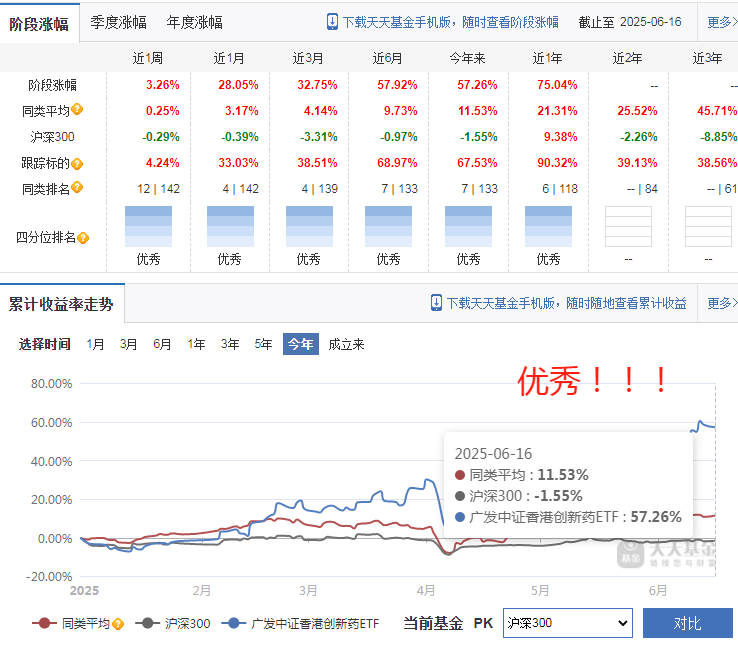
Task: Switch to the 年度涨幅 tab
Action: click(194, 22)
